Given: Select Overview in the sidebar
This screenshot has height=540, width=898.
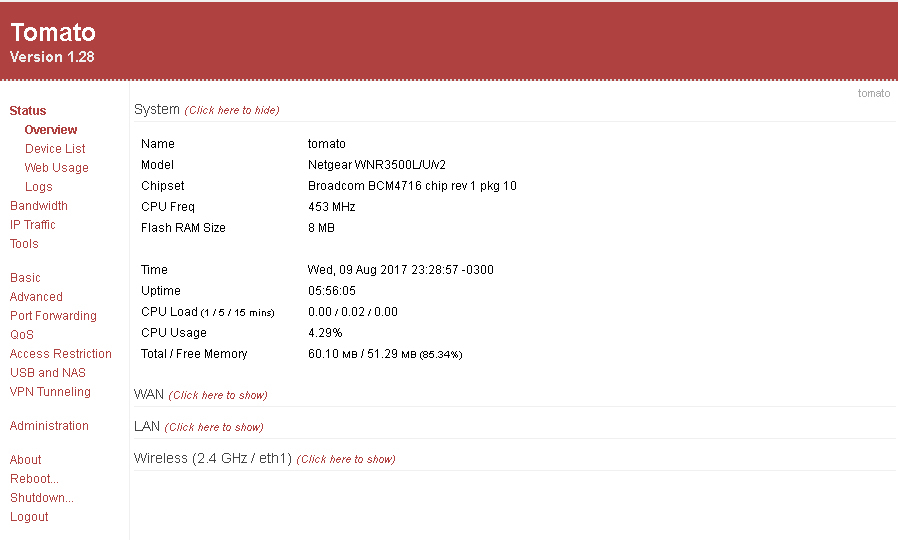Looking at the screenshot, I should (x=50, y=129).
